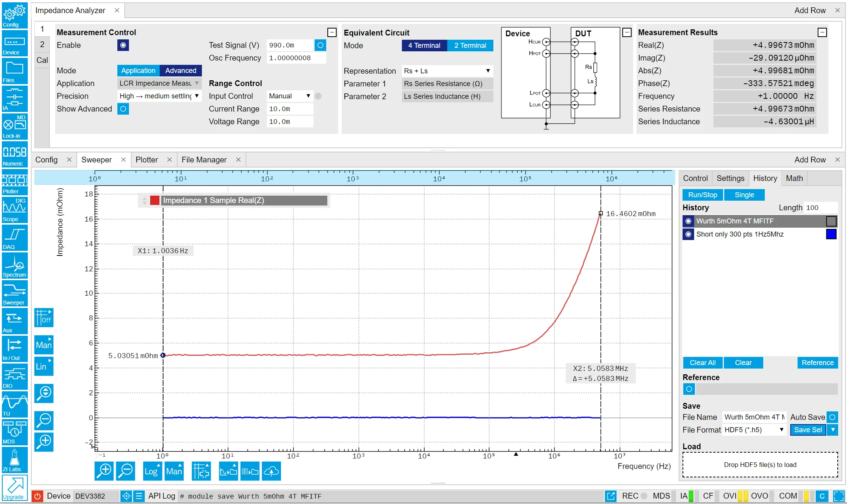Switch to the Plotter tab
The width and height of the screenshot is (847, 504).
[x=147, y=160]
